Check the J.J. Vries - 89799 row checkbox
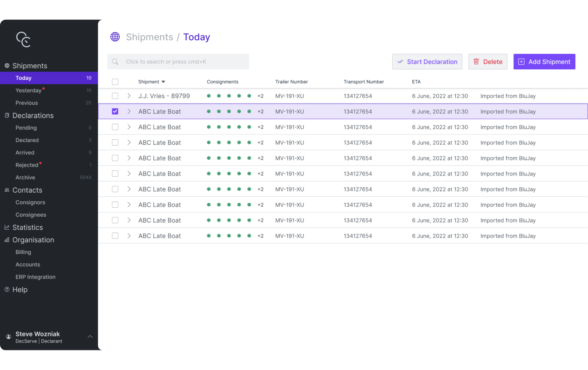Viewport: 588px width, 370px height. [x=115, y=96]
